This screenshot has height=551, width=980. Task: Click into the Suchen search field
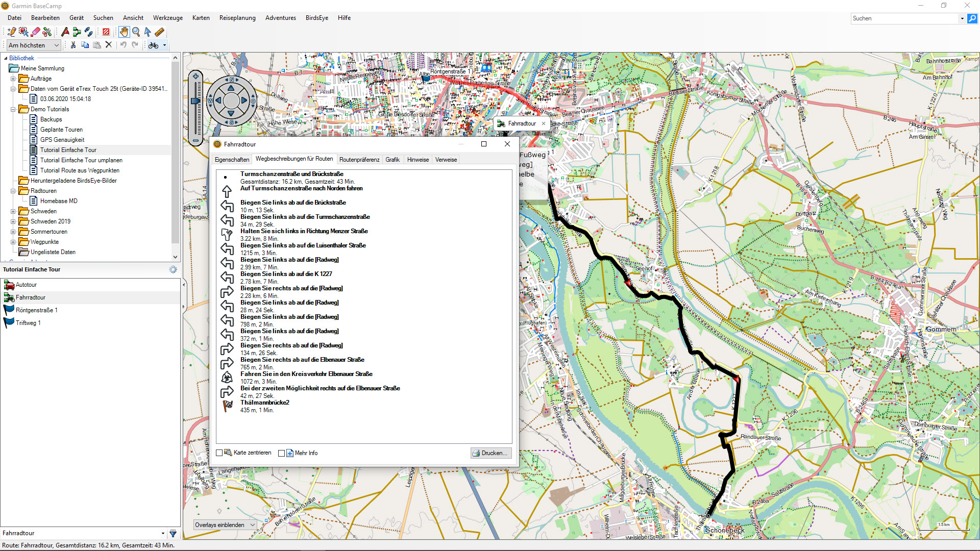(x=905, y=18)
